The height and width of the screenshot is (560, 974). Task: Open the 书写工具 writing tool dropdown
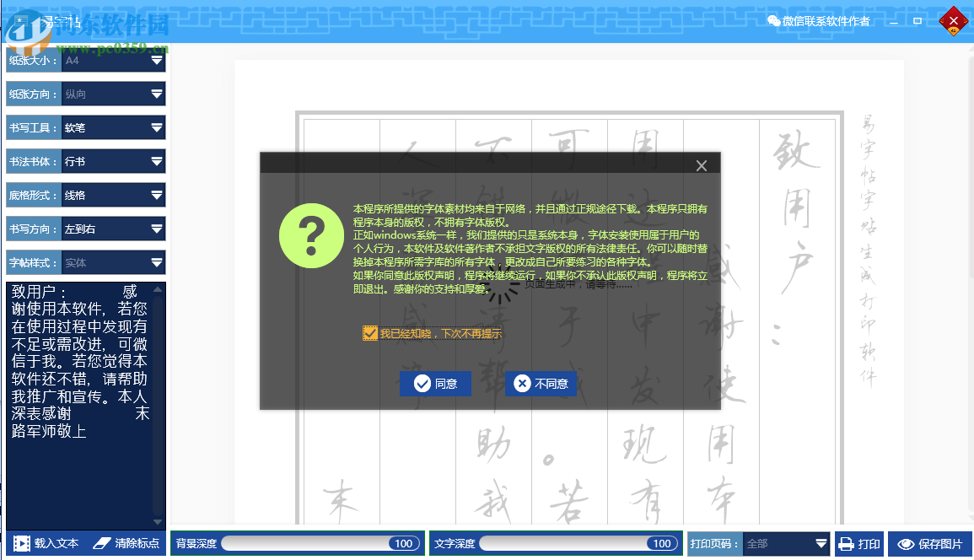pos(155,127)
